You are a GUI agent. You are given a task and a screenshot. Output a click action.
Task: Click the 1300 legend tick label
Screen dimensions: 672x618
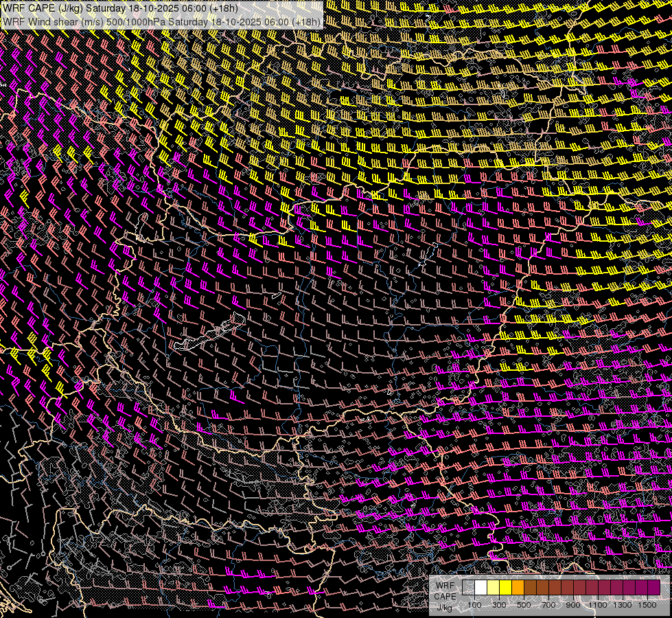pos(623,605)
